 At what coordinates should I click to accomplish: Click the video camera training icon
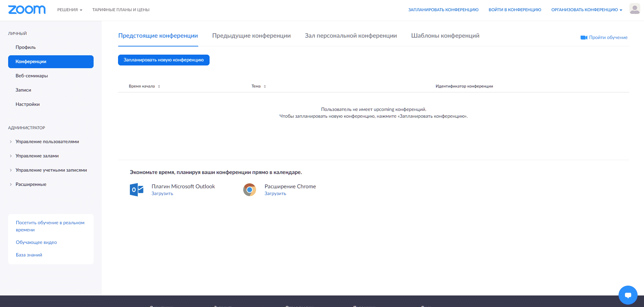click(584, 38)
